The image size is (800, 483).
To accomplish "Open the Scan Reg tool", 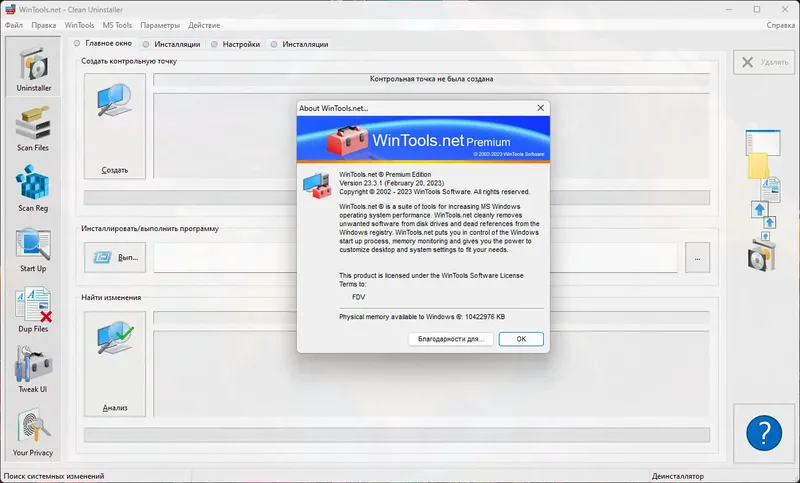I will pos(33,188).
